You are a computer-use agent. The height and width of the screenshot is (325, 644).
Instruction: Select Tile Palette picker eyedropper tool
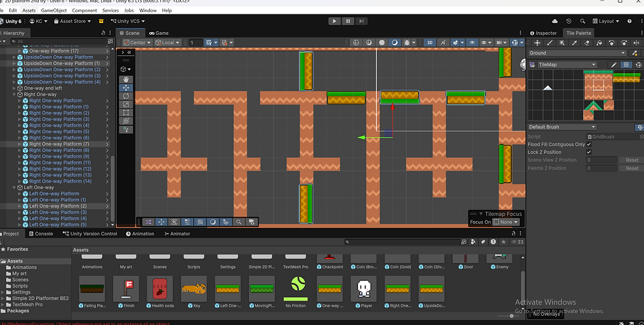(x=574, y=43)
